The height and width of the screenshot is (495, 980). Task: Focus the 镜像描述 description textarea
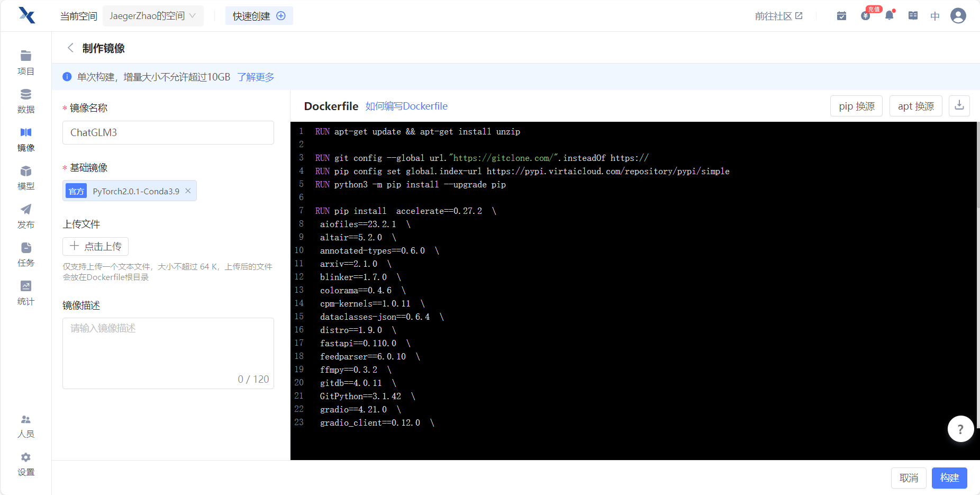pos(168,353)
